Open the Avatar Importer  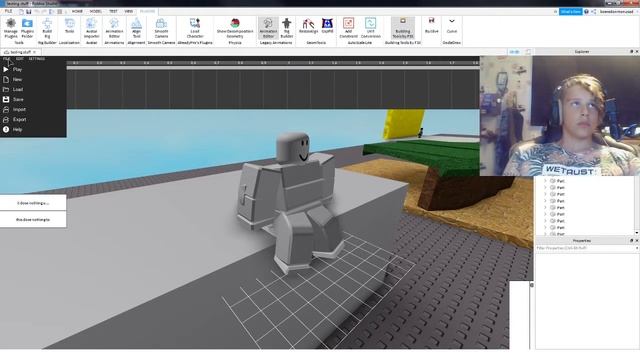(91, 28)
